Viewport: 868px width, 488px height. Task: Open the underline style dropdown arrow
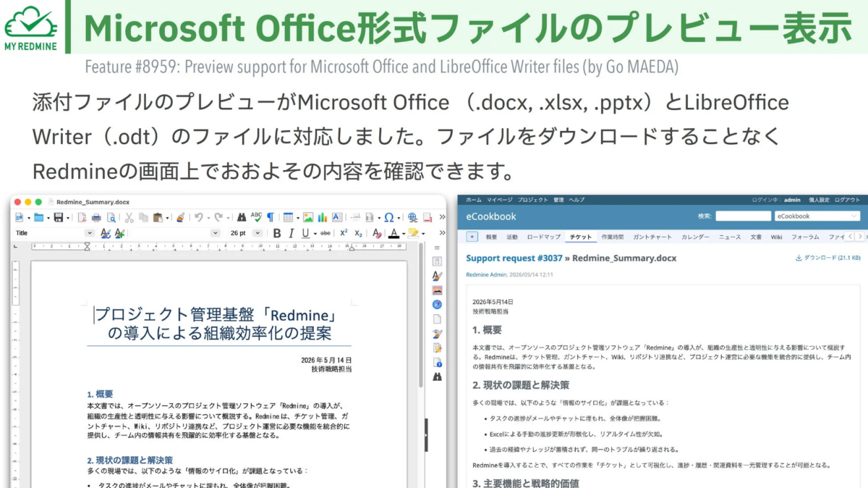[x=315, y=234]
